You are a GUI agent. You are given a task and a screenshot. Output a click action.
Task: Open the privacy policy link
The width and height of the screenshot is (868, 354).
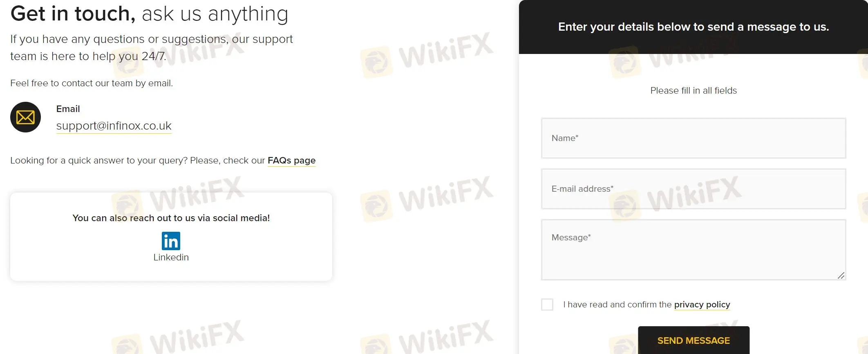702,305
